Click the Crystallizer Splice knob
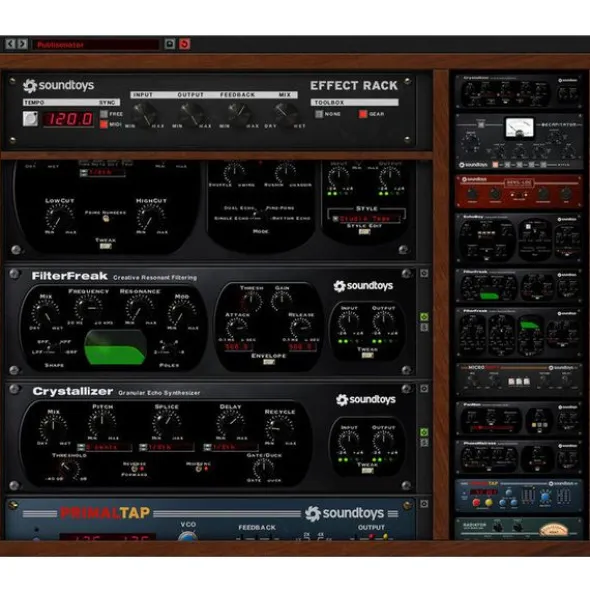590x591 pixels. tap(167, 424)
